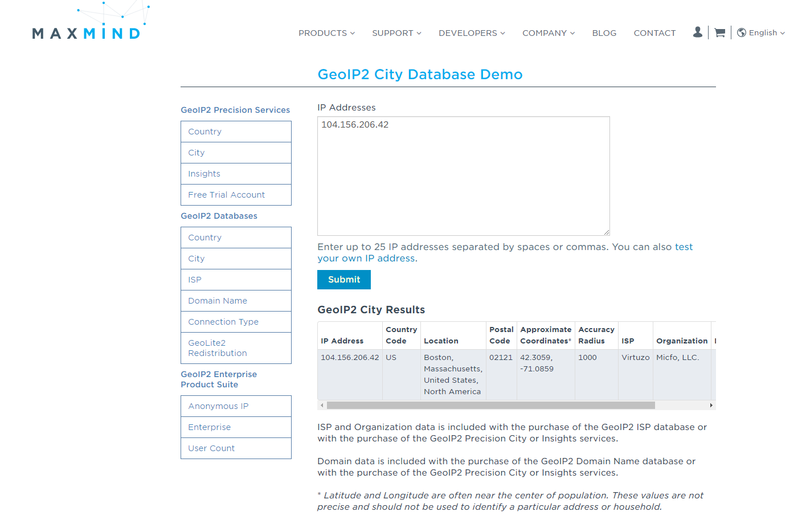
Task: Go to the Blog page
Action: (x=604, y=33)
